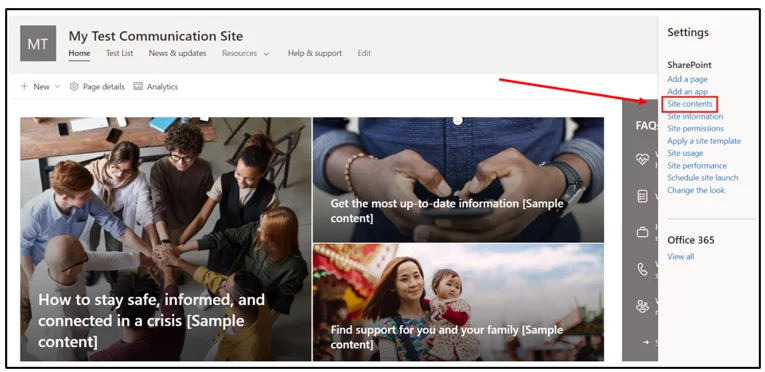Click the people group icon in FAQ panel
Screen dimensions: 765x372
[643, 306]
